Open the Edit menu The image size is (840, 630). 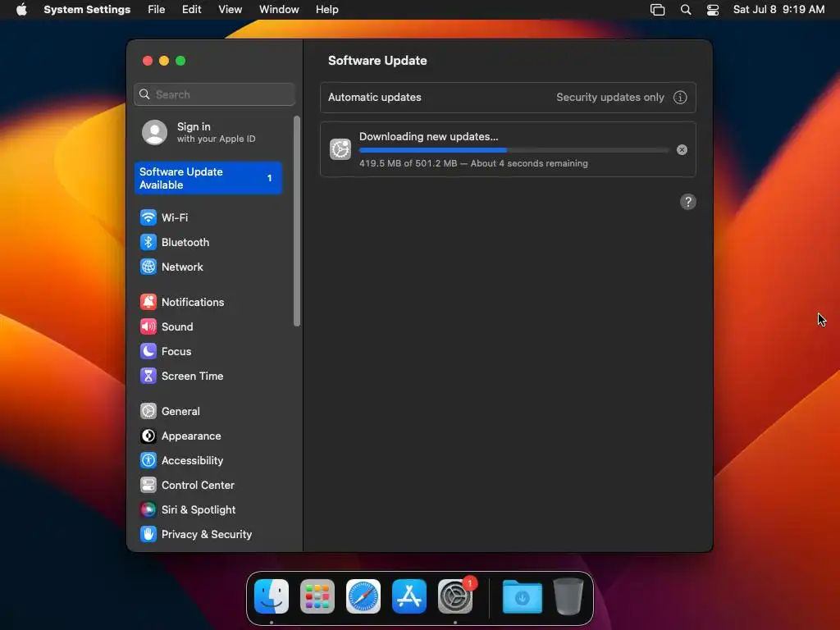coord(192,10)
